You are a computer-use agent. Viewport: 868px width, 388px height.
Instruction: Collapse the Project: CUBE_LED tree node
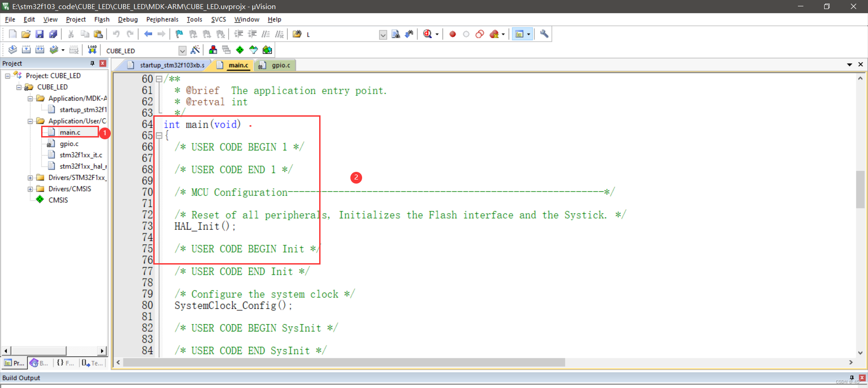tap(8, 76)
